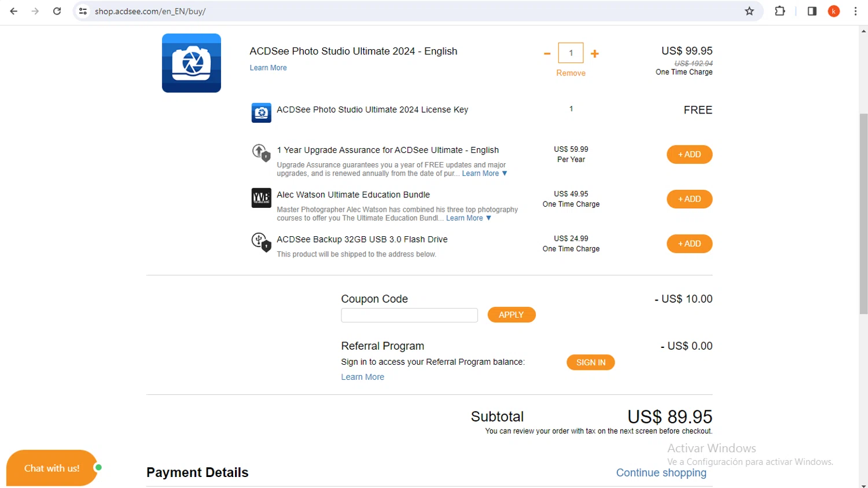868x488 pixels.
Task: Click the ACDSee Photo Studio License Key title
Action: 372,109
